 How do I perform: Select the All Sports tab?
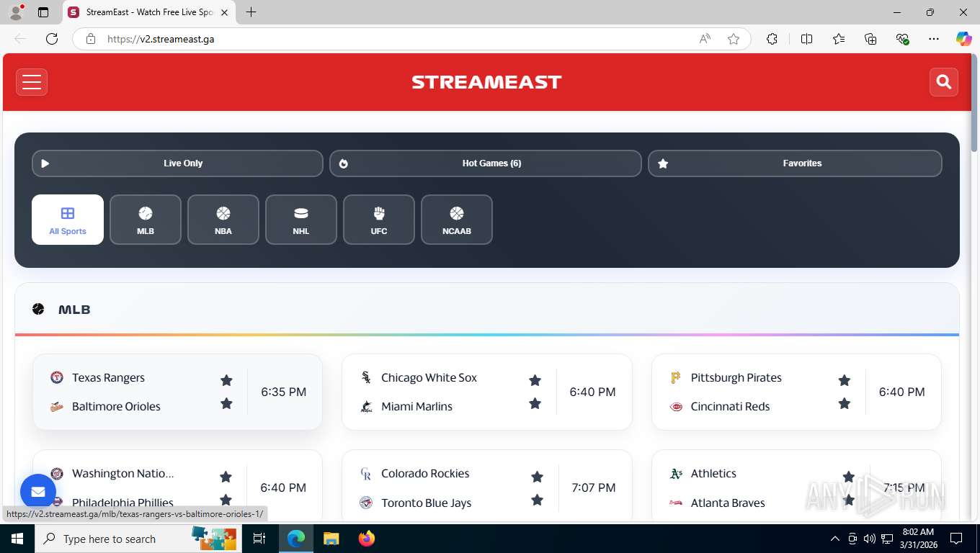pos(68,220)
